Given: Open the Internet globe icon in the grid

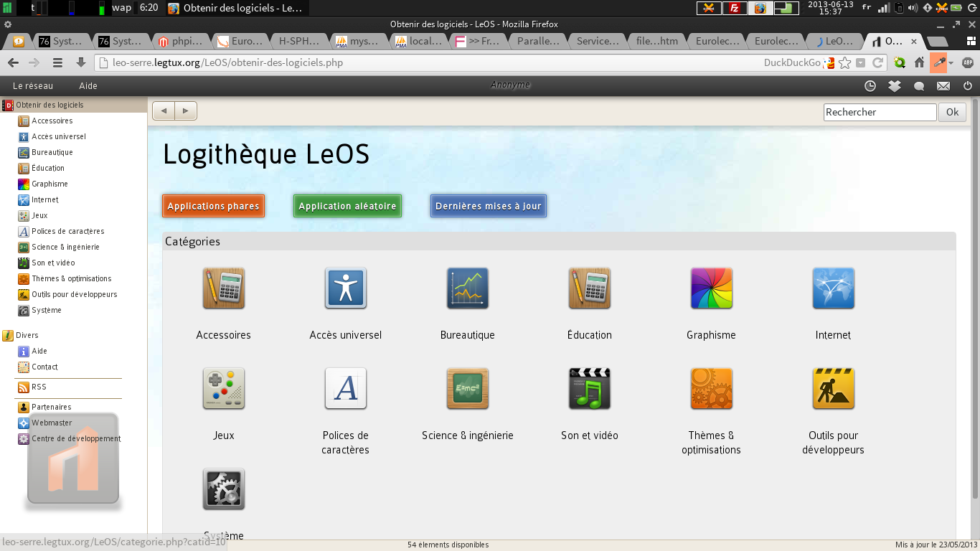Looking at the screenshot, I should [834, 288].
